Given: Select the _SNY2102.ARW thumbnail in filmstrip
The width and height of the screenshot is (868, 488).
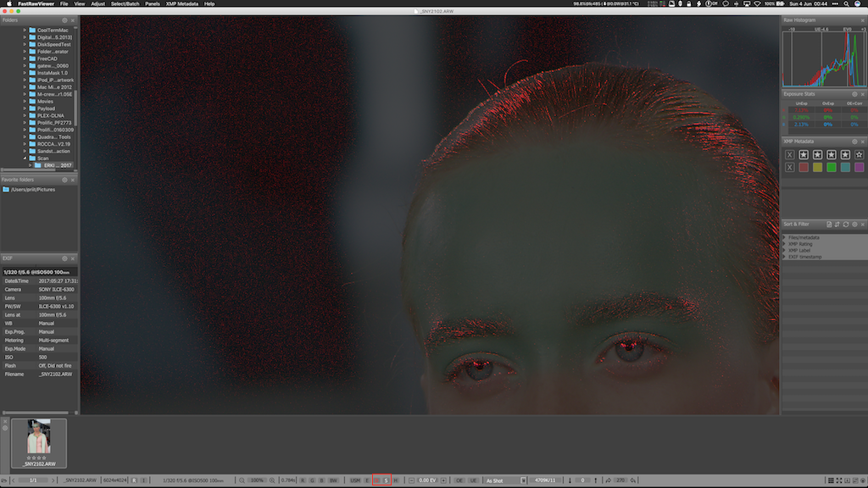Looking at the screenshot, I should click(x=39, y=436).
